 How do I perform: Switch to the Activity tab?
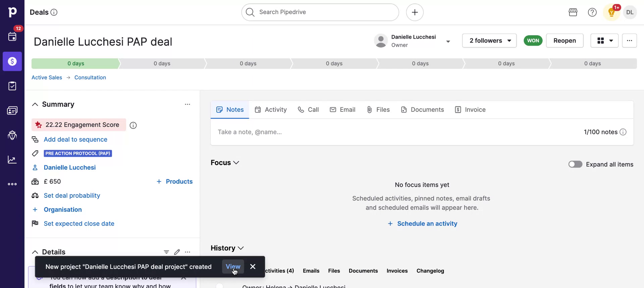click(x=271, y=110)
